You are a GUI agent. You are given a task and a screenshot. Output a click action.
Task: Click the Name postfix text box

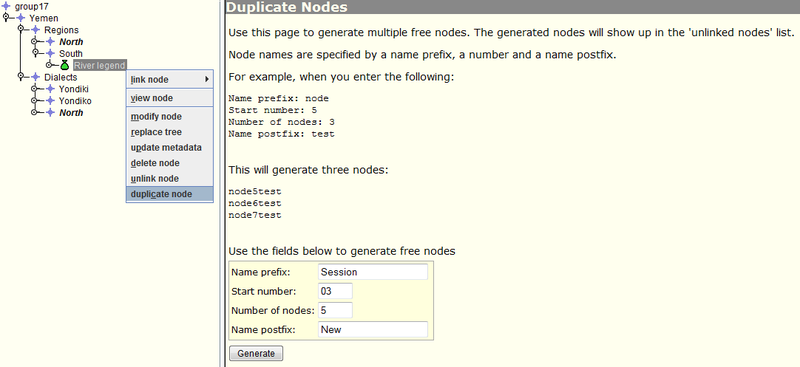click(373, 330)
